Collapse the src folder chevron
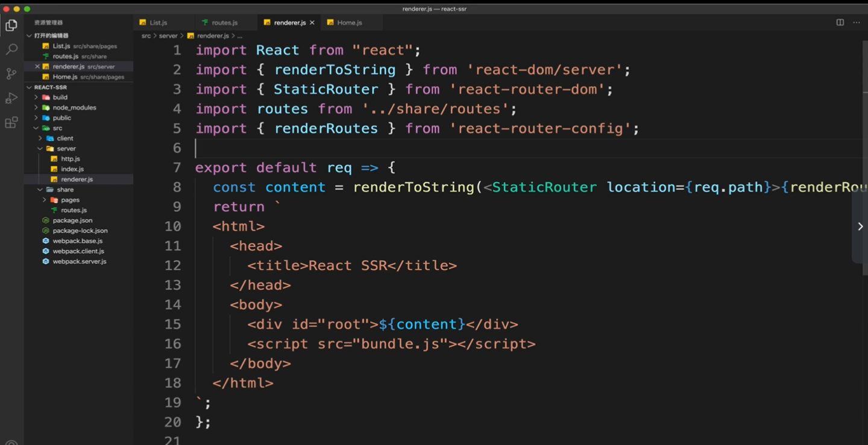The width and height of the screenshot is (868, 445). pyautogui.click(x=36, y=128)
